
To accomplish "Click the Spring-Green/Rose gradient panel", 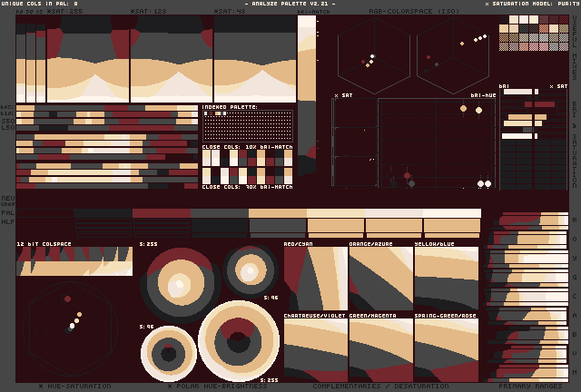I will (x=446, y=349).
